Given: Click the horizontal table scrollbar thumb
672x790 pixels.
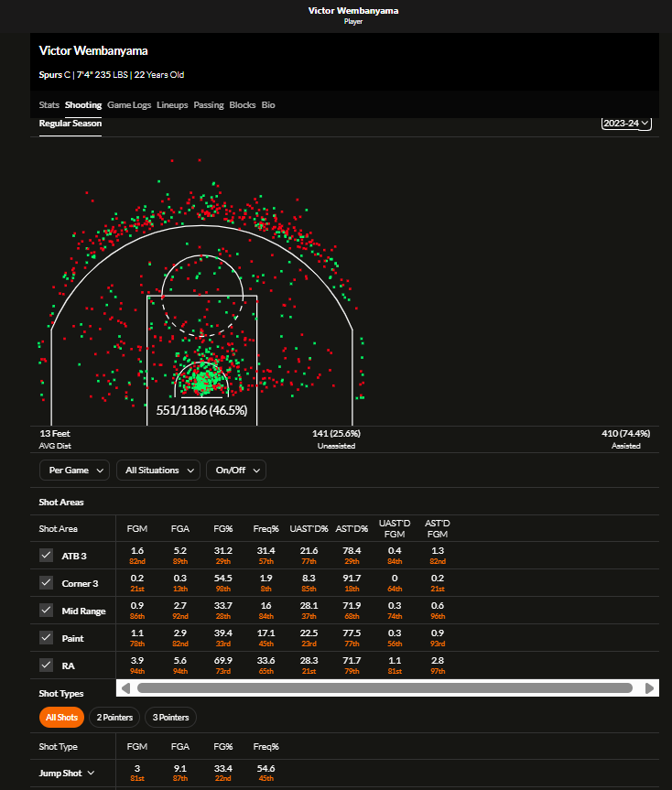Looking at the screenshot, I should click(385, 688).
